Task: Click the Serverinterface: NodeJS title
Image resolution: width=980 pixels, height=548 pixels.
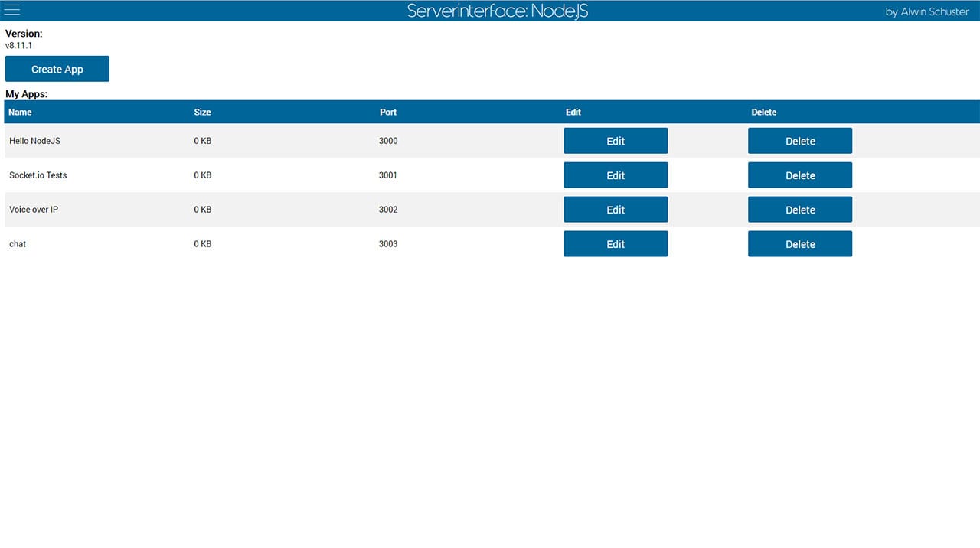Action: [x=498, y=11]
